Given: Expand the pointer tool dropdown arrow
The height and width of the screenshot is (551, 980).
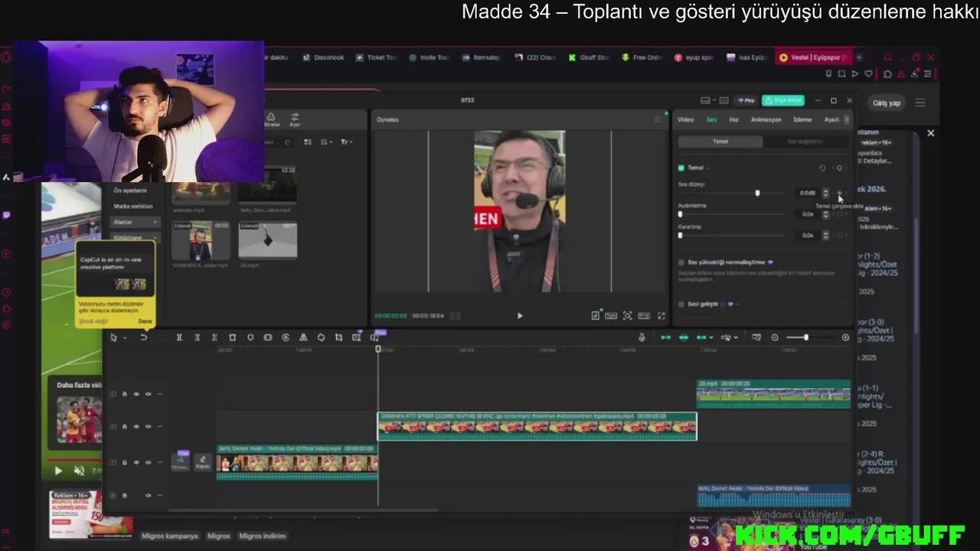Looking at the screenshot, I should click(125, 337).
